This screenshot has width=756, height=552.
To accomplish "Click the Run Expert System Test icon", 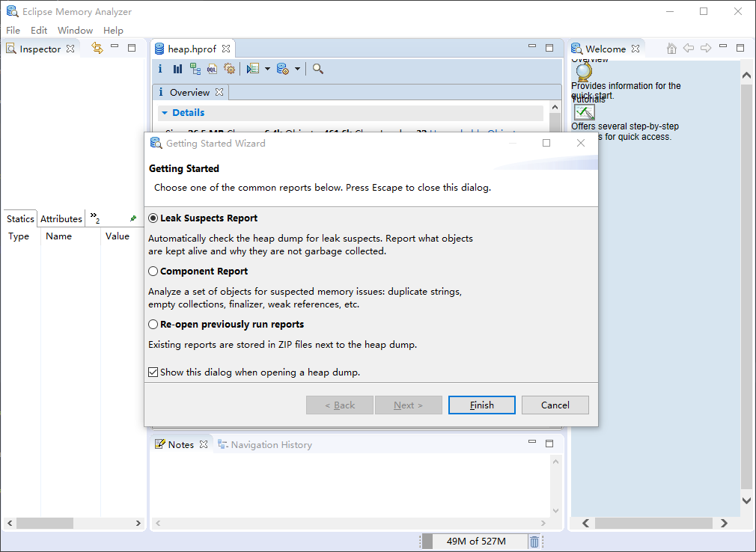I will (253, 69).
